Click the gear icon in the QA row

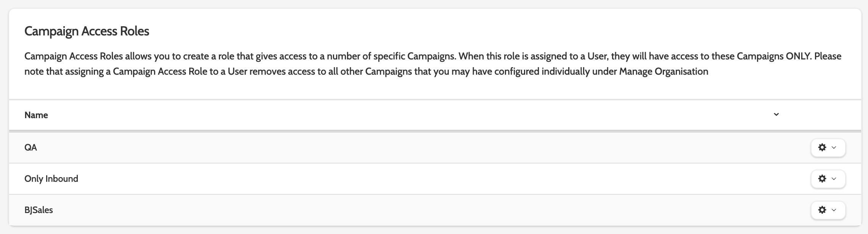tap(822, 147)
